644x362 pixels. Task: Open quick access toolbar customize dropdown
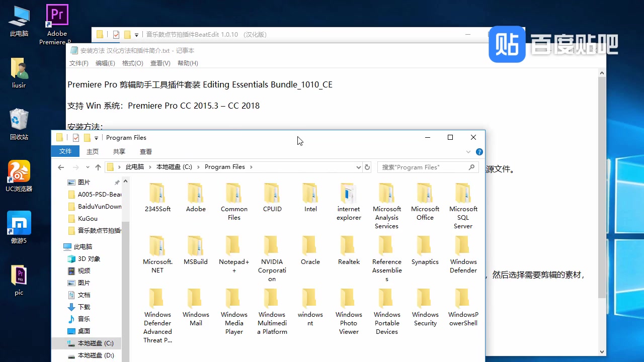[x=96, y=138]
